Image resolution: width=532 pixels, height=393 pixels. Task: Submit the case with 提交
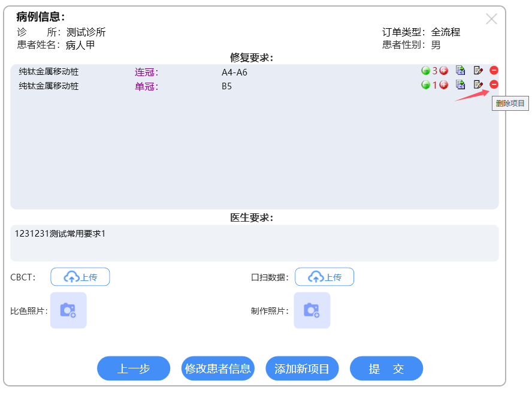[386, 368]
